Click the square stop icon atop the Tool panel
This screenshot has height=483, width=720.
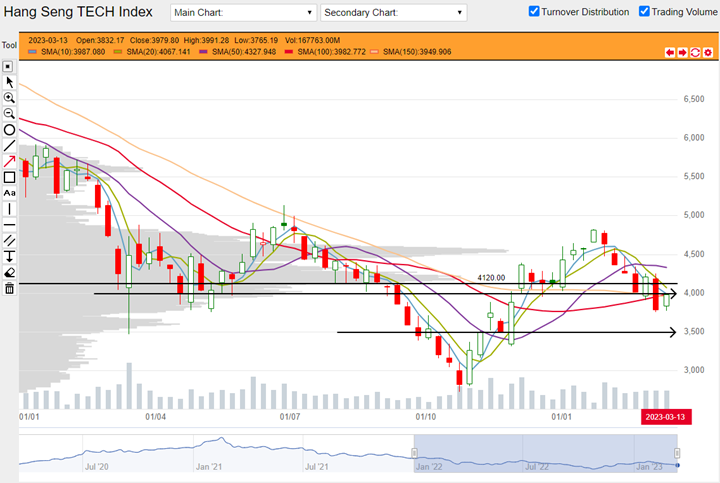8,67
